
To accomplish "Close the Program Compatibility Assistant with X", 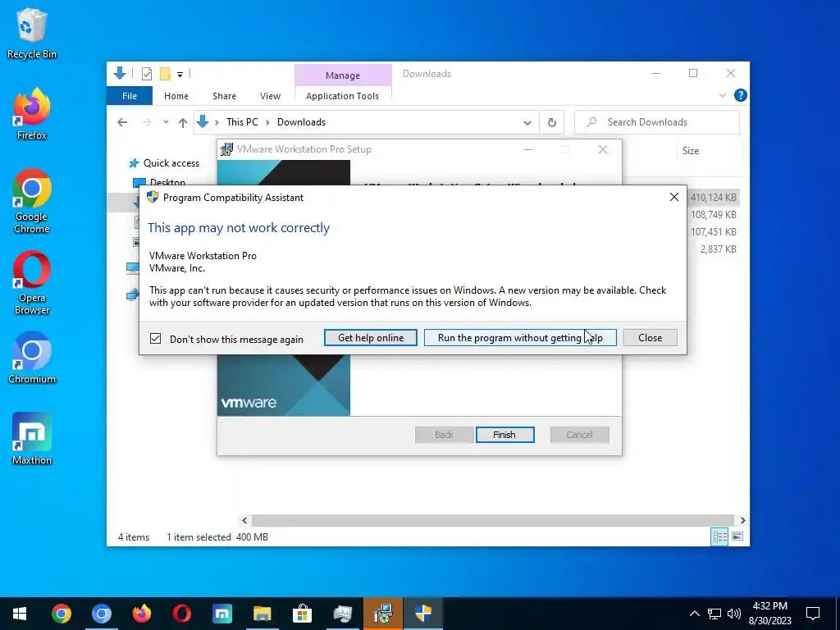I will point(674,197).
